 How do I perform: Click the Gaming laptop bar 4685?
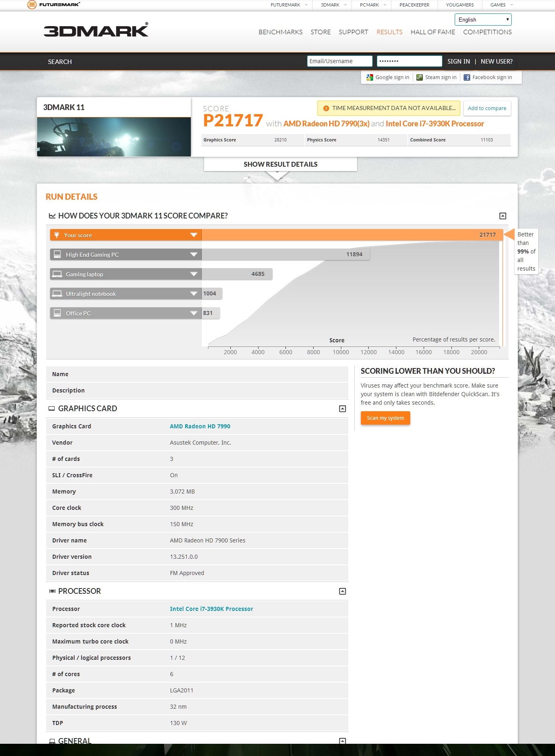[237, 274]
